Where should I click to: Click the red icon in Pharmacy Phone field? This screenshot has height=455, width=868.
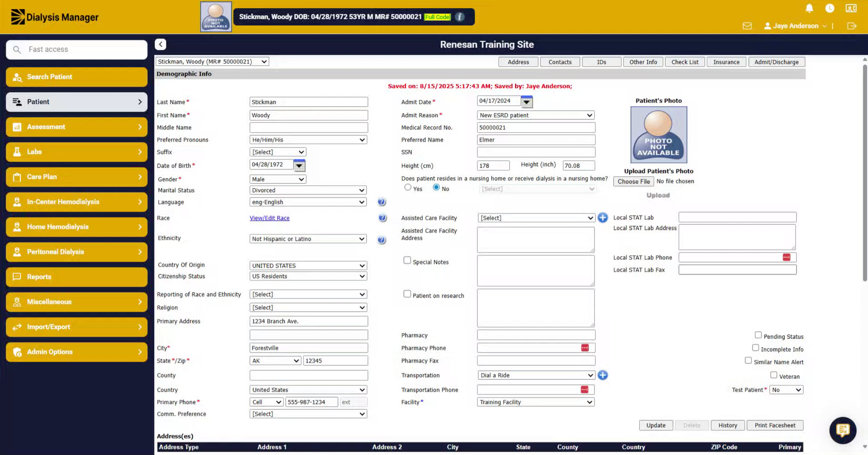[x=585, y=347]
